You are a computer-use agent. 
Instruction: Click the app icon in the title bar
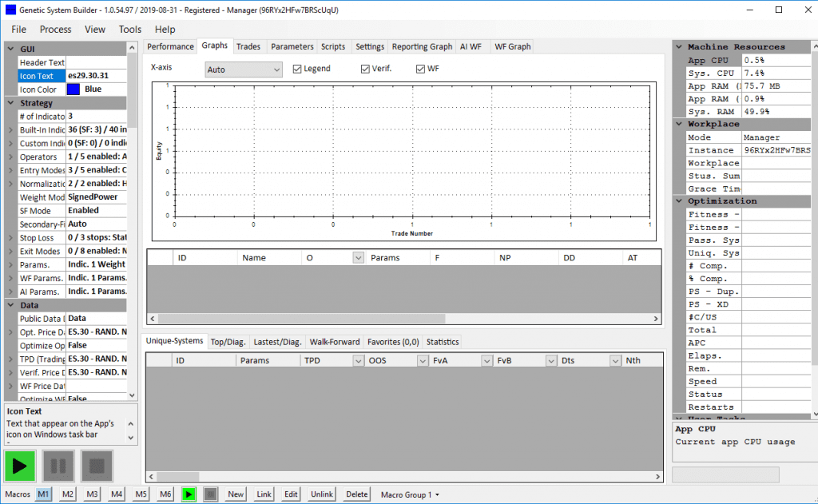[10, 10]
